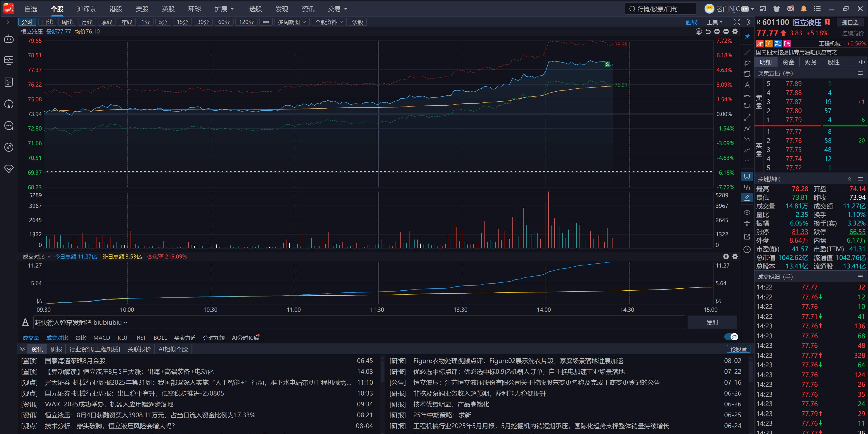Share drawing via export icon
This screenshot has width=868, height=434.
coord(747,237)
